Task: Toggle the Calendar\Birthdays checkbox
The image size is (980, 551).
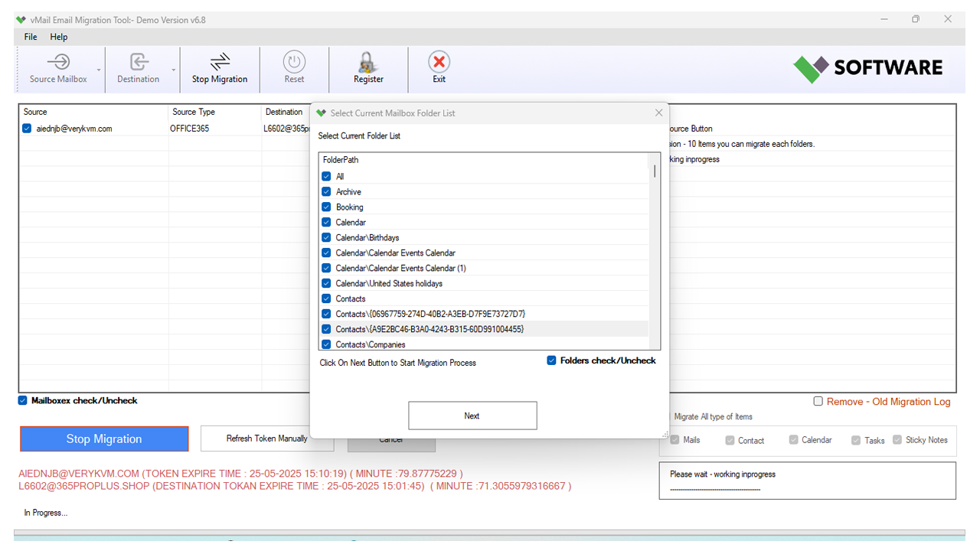Action: pyautogui.click(x=326, y=237)
